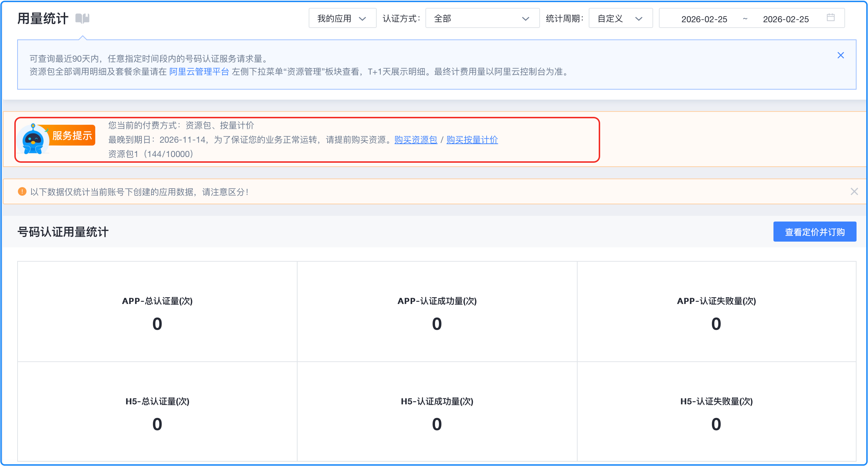Click the H5-总认证量 statistic card
Image resolution: width=868 pixels, height=466 pixels.
[x=157, y=412]
